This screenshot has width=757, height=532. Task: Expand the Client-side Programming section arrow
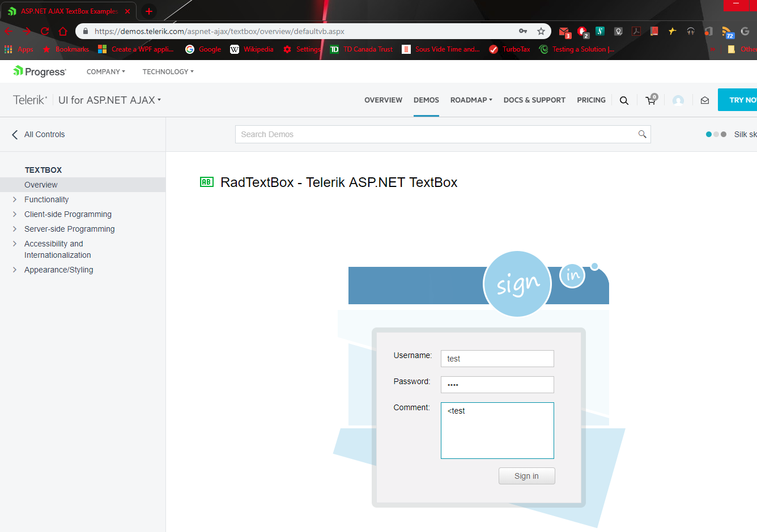click(15, 214)
